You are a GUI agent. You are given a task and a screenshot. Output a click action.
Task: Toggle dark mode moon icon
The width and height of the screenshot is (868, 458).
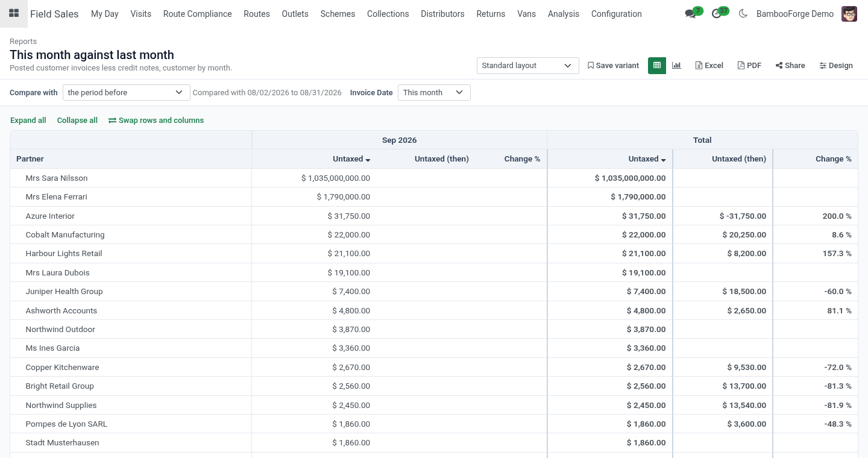tap(743, 13)
